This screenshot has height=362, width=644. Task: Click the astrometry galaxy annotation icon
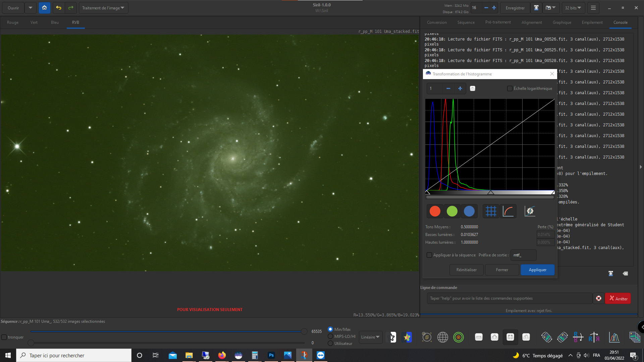pos(427,337)
